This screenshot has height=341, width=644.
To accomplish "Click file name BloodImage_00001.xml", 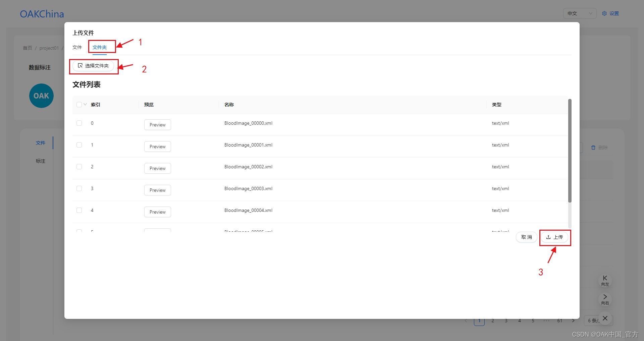I will [248, 145].
